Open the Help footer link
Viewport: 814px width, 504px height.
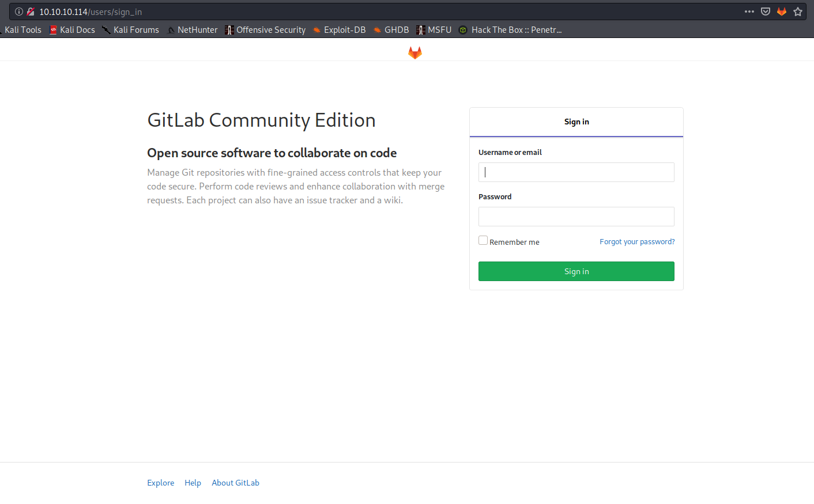193,483
